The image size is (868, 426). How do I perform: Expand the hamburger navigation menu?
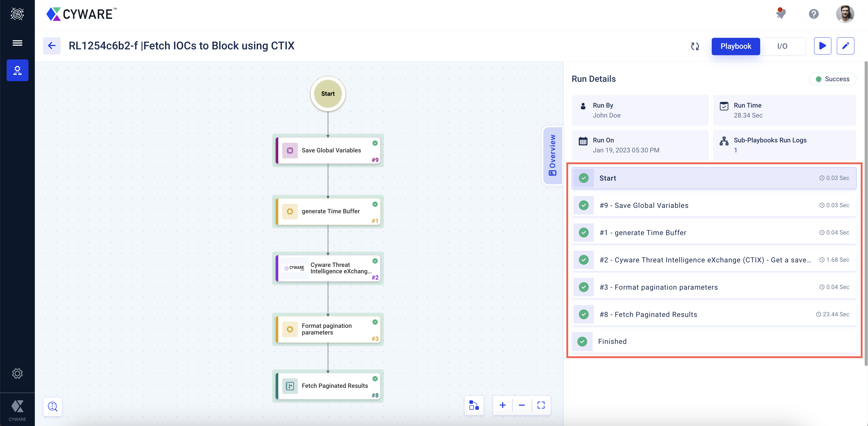(x=17, y=43)
